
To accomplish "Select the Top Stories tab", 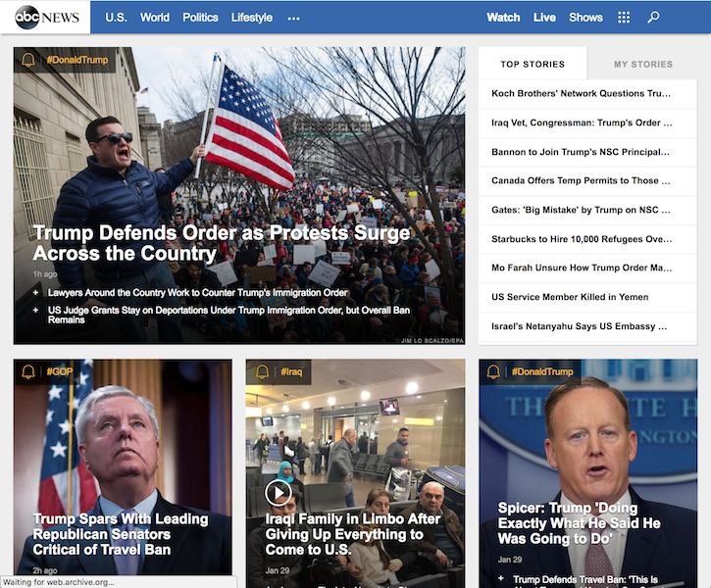I will pos(533,64).
